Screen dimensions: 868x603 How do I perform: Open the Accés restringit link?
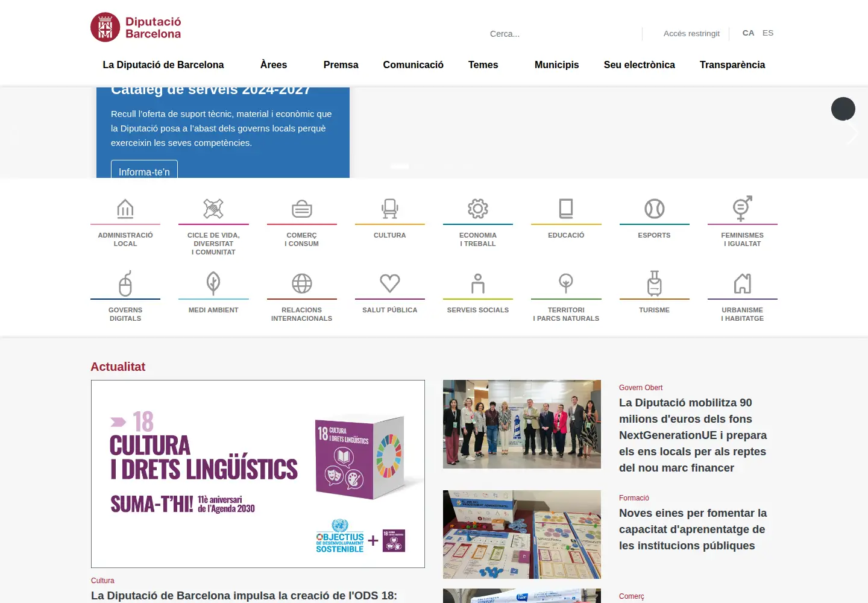(691, 34)
